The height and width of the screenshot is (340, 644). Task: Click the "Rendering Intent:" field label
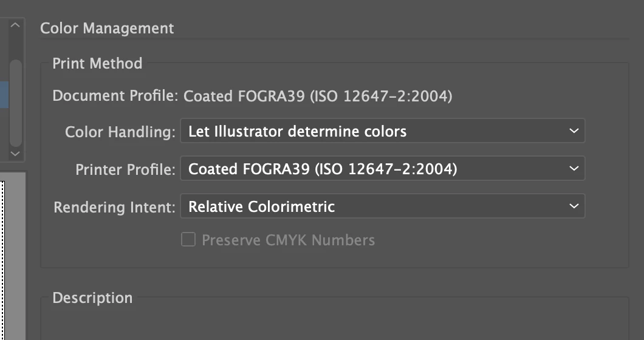(x=114, y=208)
